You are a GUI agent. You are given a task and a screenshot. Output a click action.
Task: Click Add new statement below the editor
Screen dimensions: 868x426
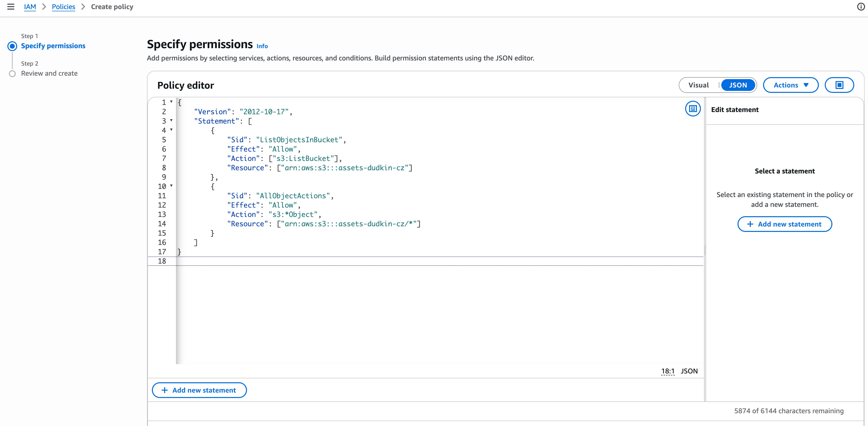pyautogui.click(x=199, y=390)
